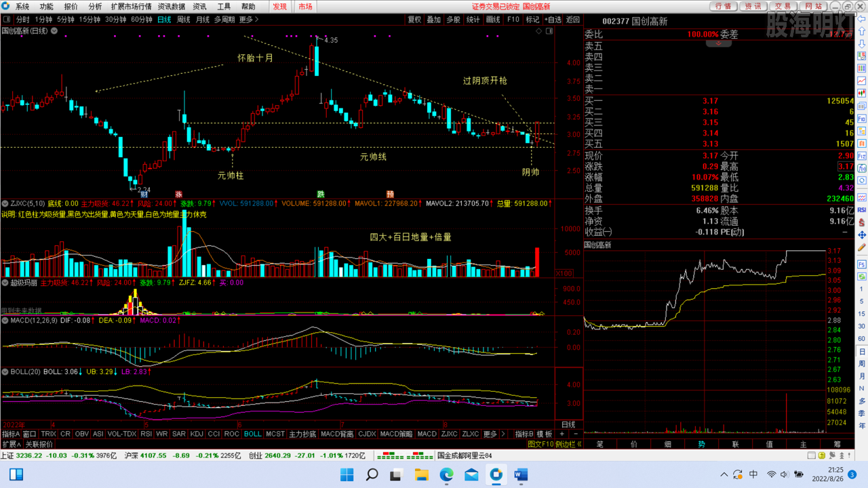The height and width of the screenshot is (488, 868).
Task: Open Microsoft Edge from taskbar
Action: click(446, 474)
